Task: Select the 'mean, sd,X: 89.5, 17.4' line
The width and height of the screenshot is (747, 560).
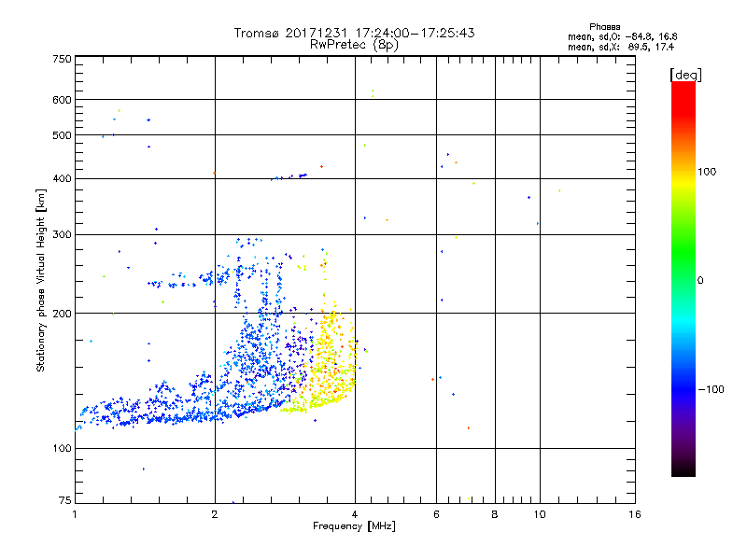Action: 620,47
